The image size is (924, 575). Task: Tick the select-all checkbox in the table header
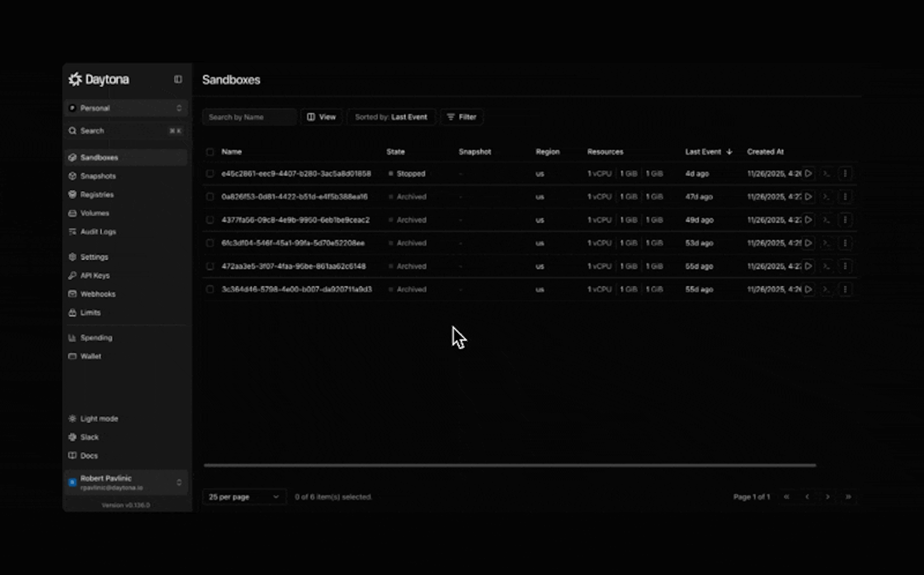[x=210, y=152]
